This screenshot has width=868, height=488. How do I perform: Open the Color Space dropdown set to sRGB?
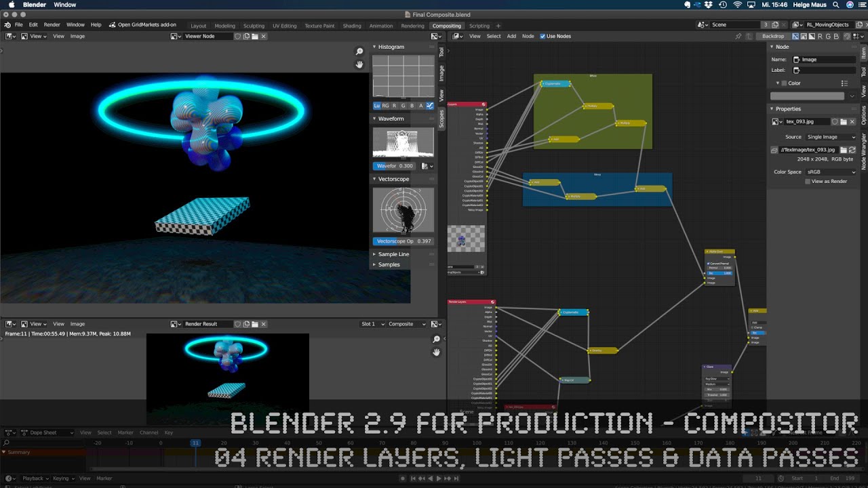pyautogui.click(x=831, y=172)
